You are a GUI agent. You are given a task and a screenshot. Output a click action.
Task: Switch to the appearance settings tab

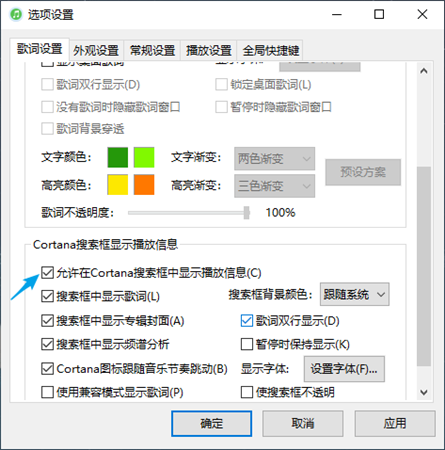96,51
